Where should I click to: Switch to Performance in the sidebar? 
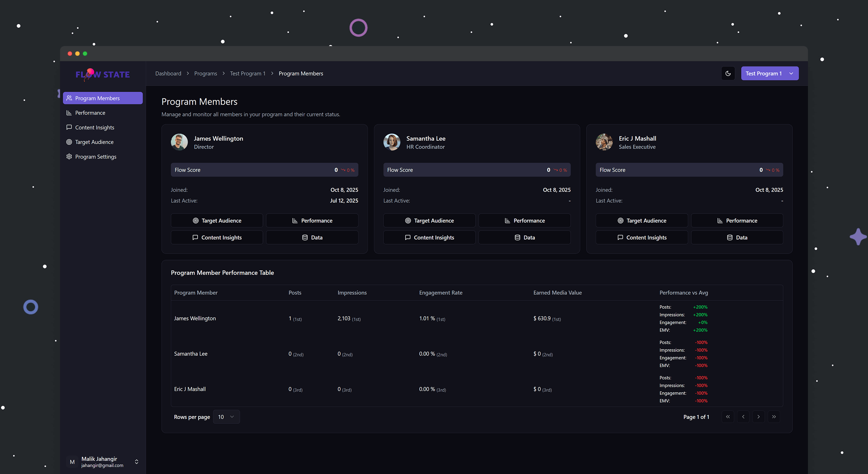click(x=90, y=112)
